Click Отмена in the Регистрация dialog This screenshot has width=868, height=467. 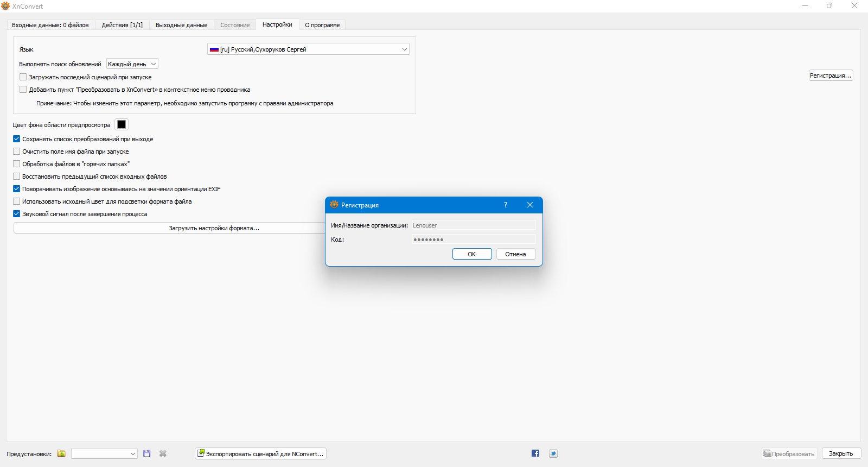coord(516,254)
